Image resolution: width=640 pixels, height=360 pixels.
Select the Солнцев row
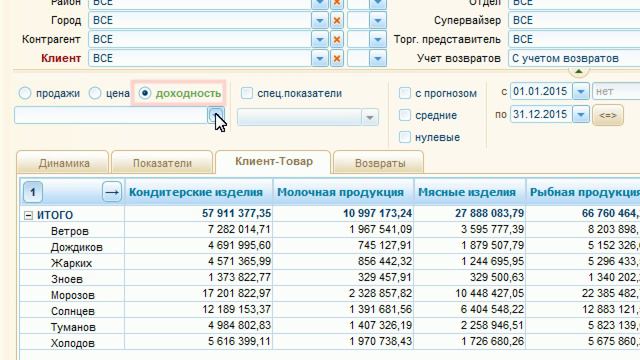[73, 311]
